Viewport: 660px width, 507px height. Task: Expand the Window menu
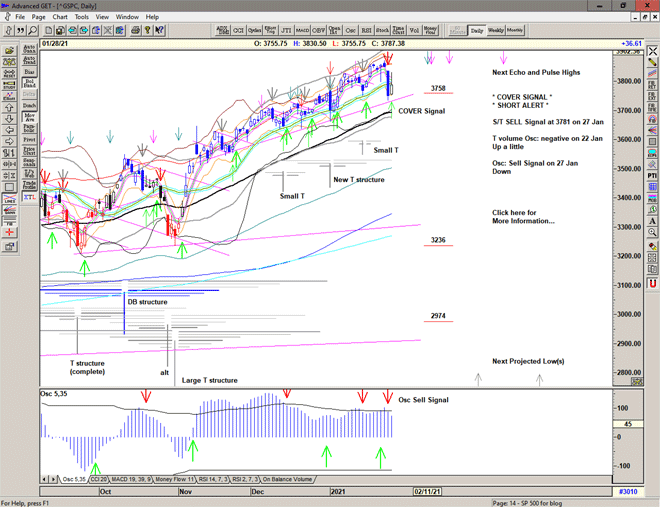(127, 17)
